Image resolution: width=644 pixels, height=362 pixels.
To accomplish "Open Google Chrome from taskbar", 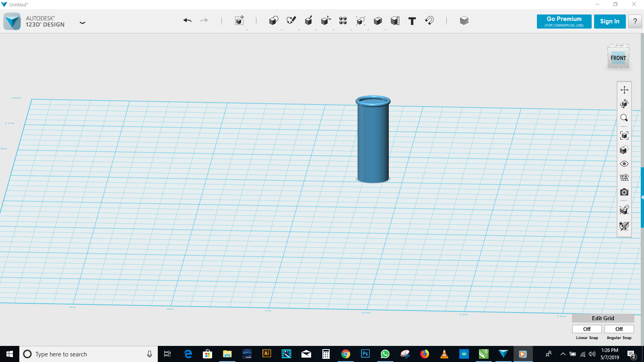I will pos(345,354).
